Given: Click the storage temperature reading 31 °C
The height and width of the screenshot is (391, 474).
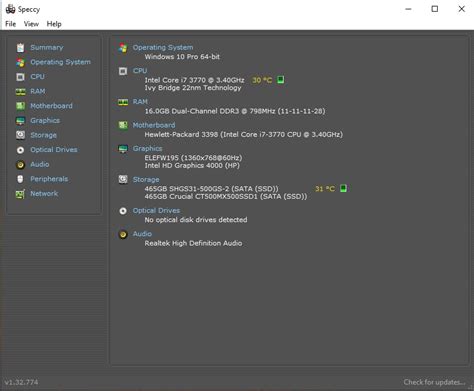Looking at the screenshot, I should coord(325,189).
